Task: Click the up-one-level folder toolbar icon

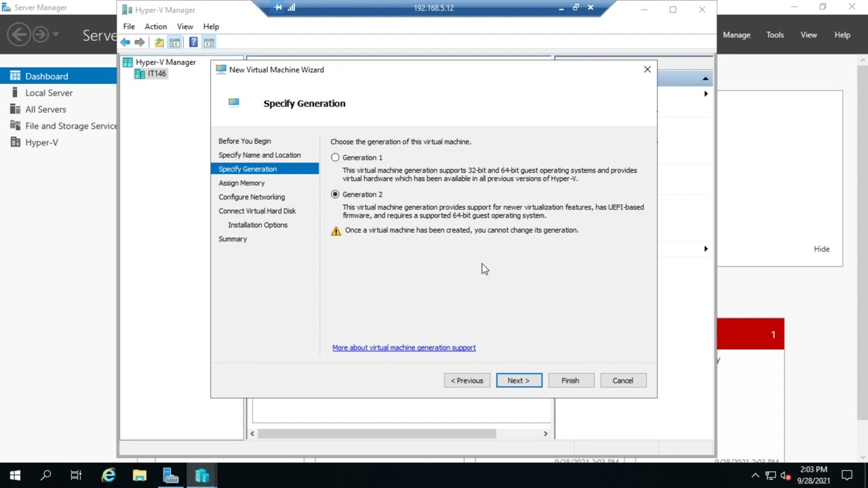Action: (x=159, y=42)
